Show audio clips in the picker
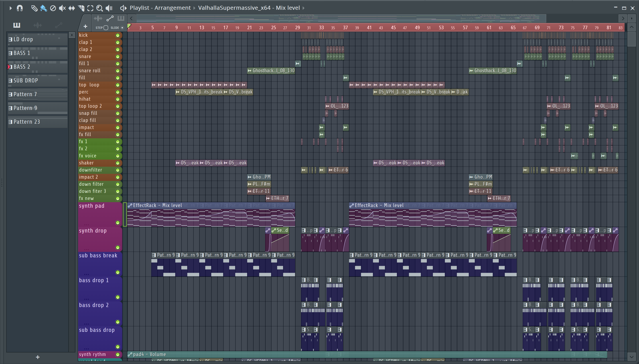The height and width of the screenshot is (364, 639). (37, 25)
